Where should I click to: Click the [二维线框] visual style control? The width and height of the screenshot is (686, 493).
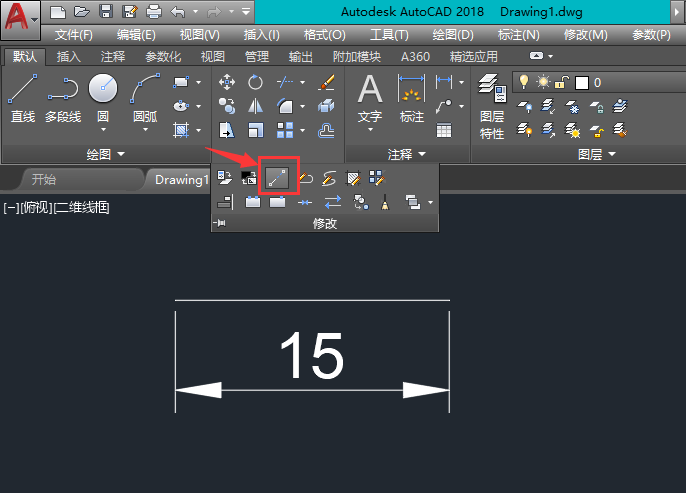pyautogui.click(x=81, y=207)
